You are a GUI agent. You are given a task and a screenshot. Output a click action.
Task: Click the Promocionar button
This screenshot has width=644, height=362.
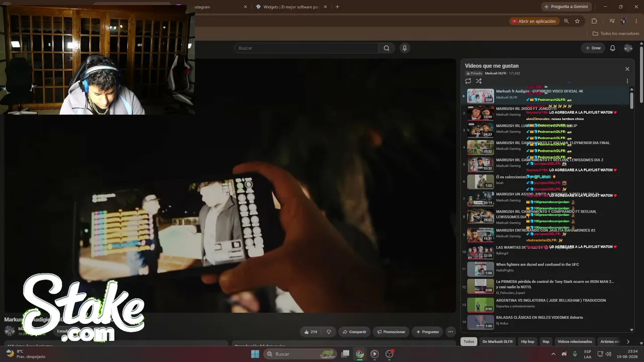[391, 332]
